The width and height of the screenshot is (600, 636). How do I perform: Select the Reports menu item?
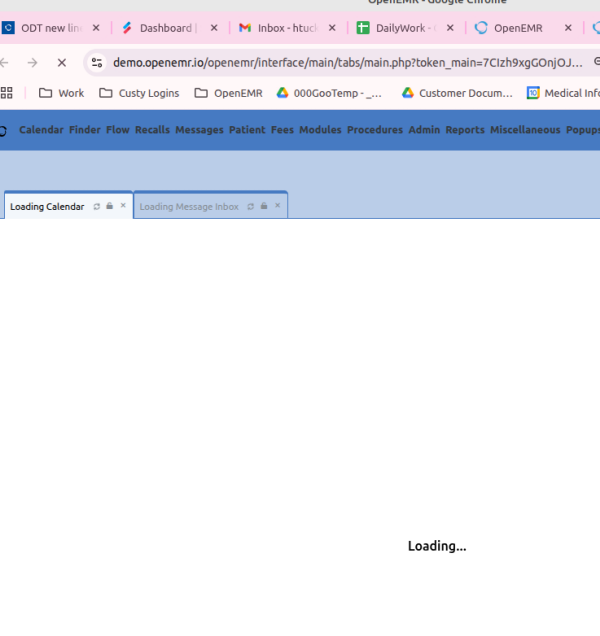tap(465, 130)
